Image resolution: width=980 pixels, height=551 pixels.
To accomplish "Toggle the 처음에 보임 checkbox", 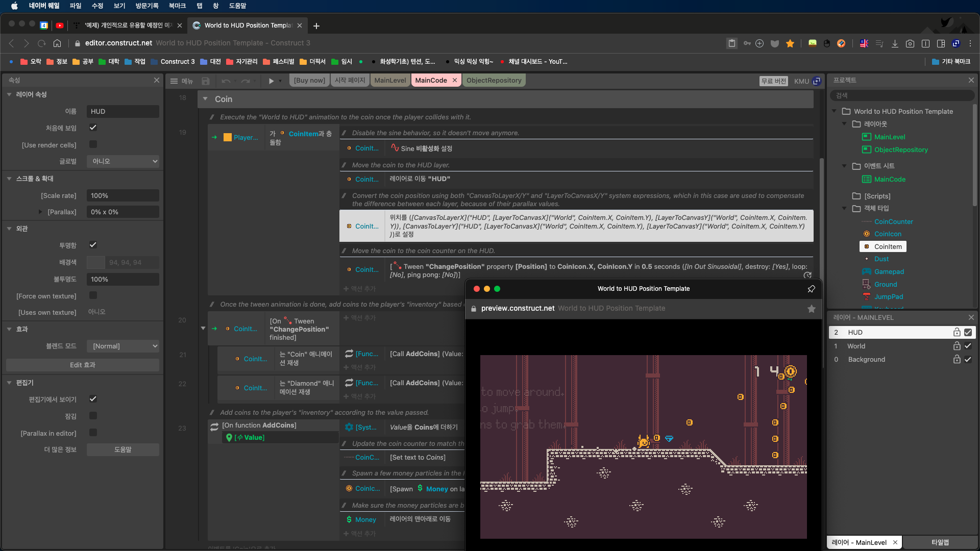I will coord(93,128).
